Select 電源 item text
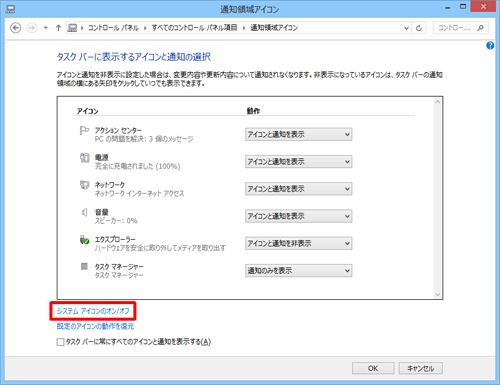 [102, 157]
